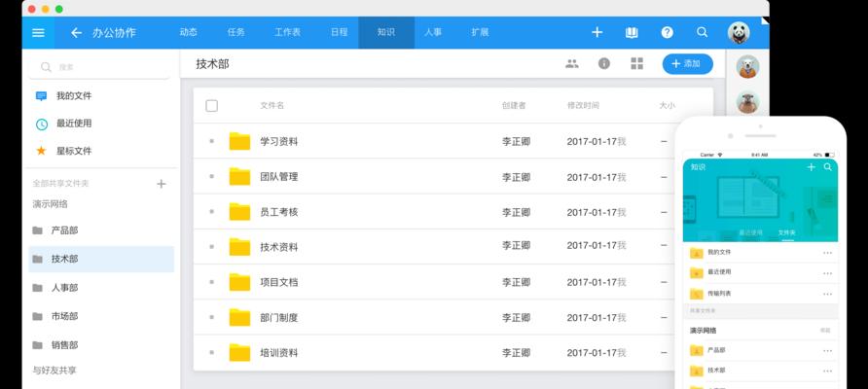Select the row marker for 培训资料

(x=211, y=352)
